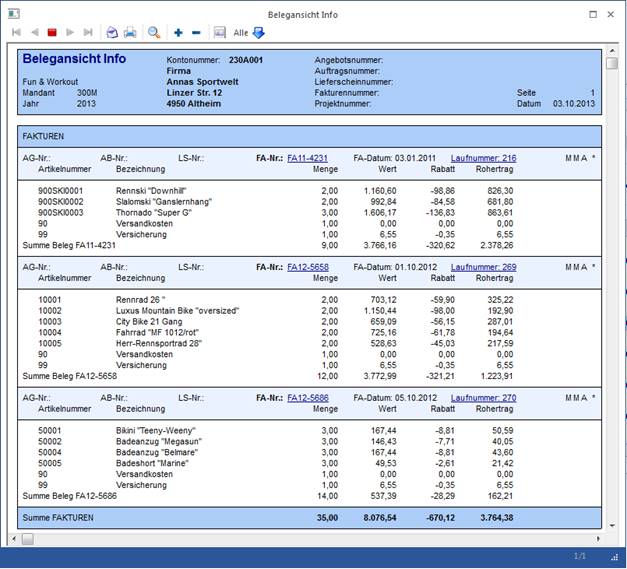Jump to last page of report

point(88,33)
